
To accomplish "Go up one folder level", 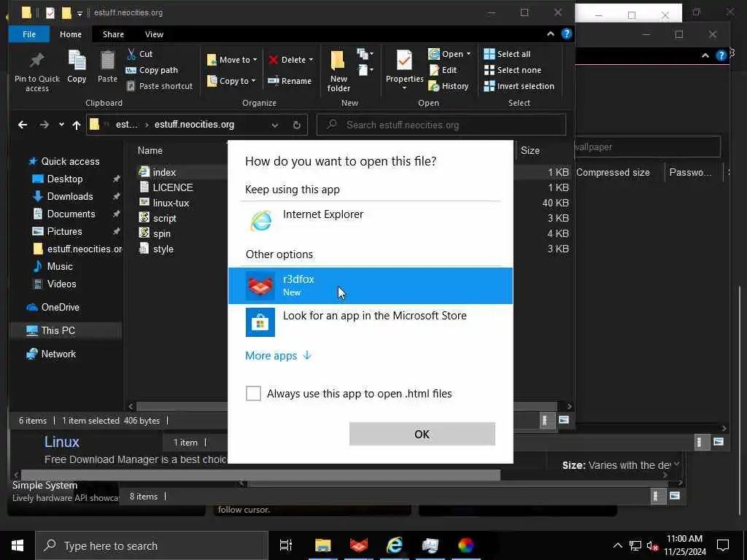I will point(76,125).
